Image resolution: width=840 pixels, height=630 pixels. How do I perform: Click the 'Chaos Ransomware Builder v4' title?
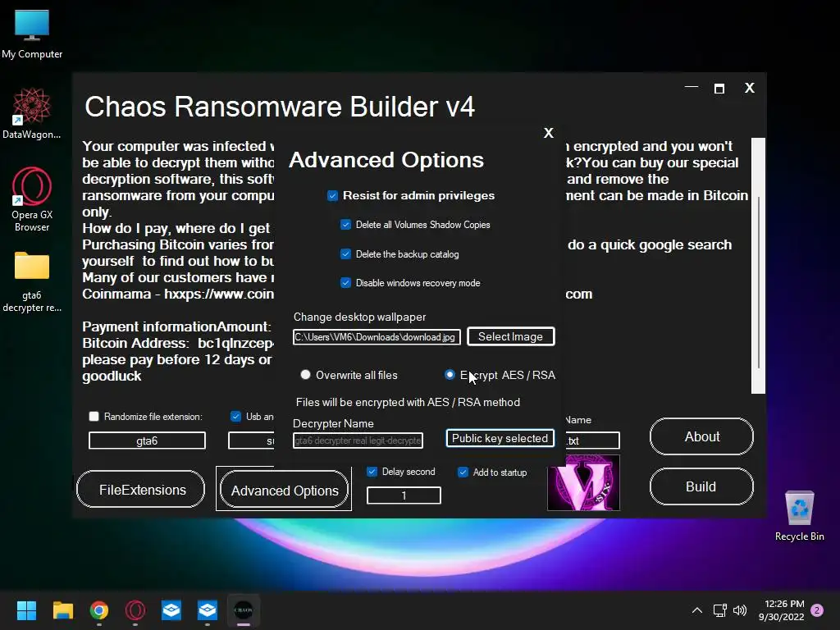pos(280,107)
